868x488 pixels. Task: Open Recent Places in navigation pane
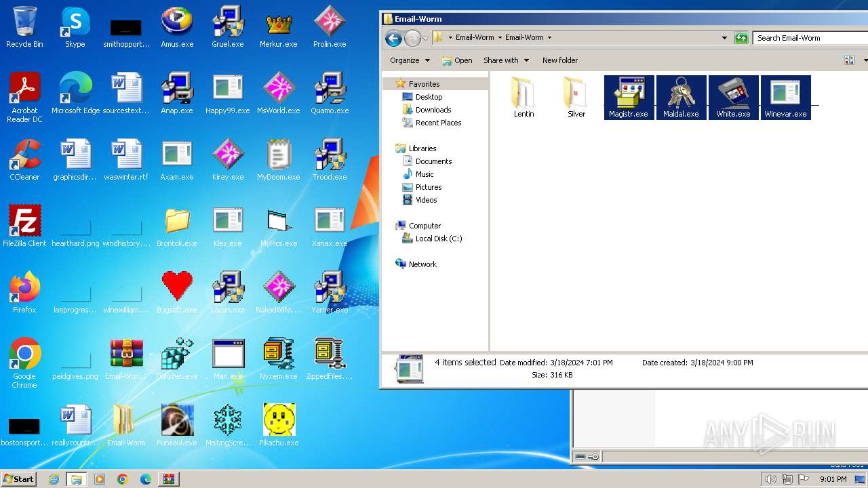point(438,123)
